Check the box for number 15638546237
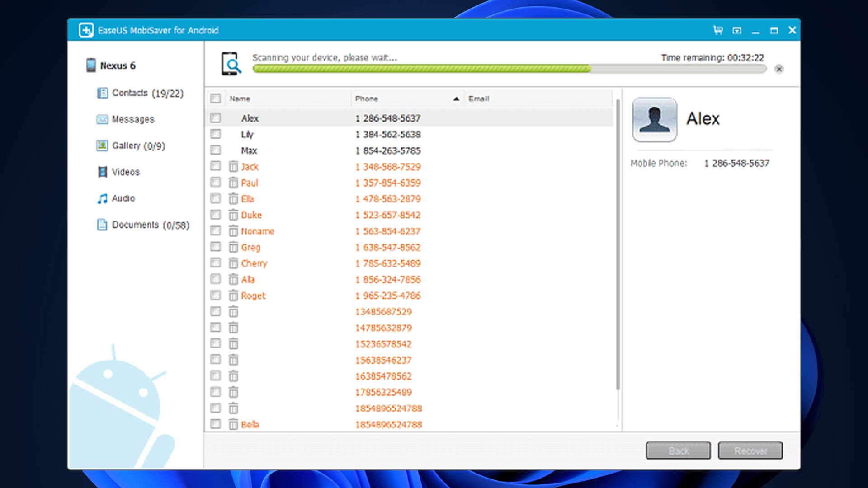Screen dimensions: 868x488 point(216,360)
